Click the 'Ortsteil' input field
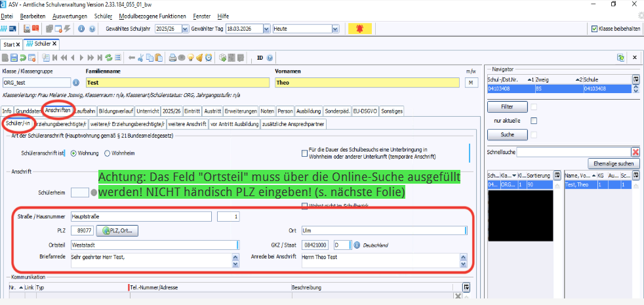 click(x=154, y=245)
